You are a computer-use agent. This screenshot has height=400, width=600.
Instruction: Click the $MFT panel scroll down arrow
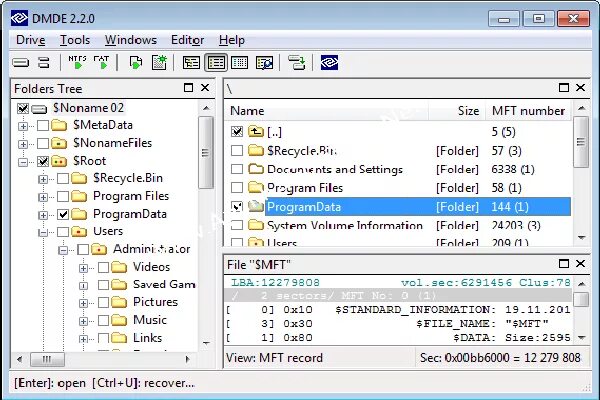(x=581, y=338)
